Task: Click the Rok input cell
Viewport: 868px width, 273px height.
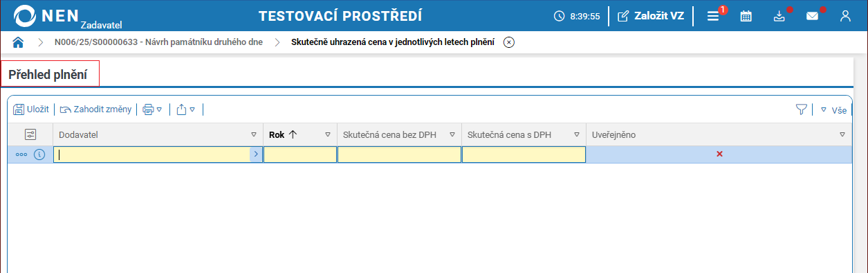Action: click(300, 155)
